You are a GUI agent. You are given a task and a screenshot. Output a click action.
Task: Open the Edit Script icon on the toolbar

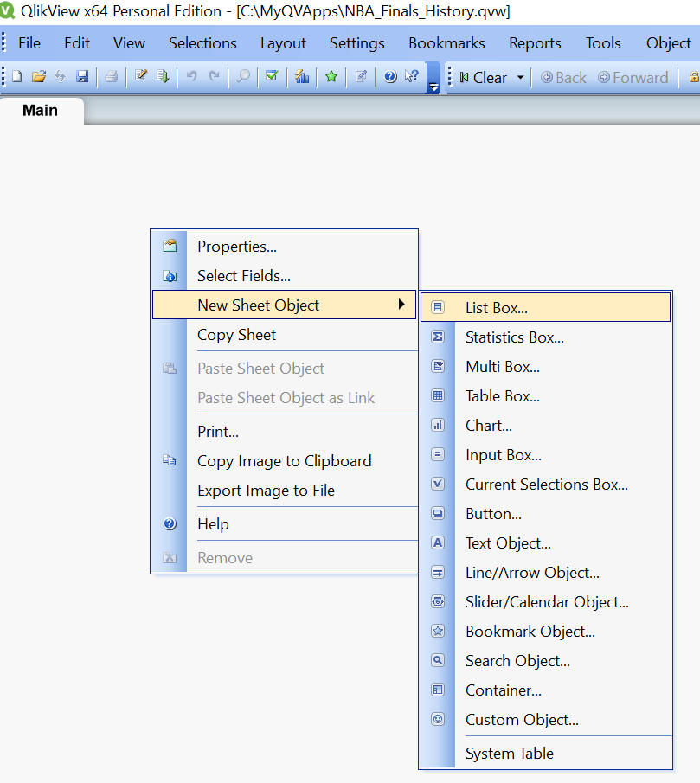pos(139,77)
